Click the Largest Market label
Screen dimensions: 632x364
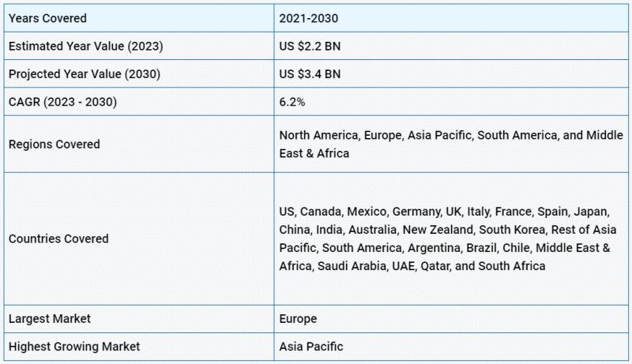click(49, 319)
